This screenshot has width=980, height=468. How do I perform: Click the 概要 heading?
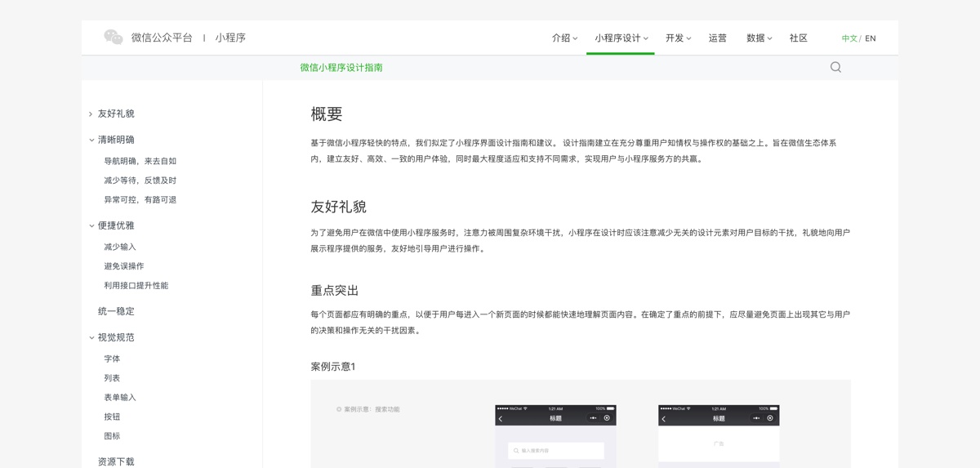coord(327,114)
